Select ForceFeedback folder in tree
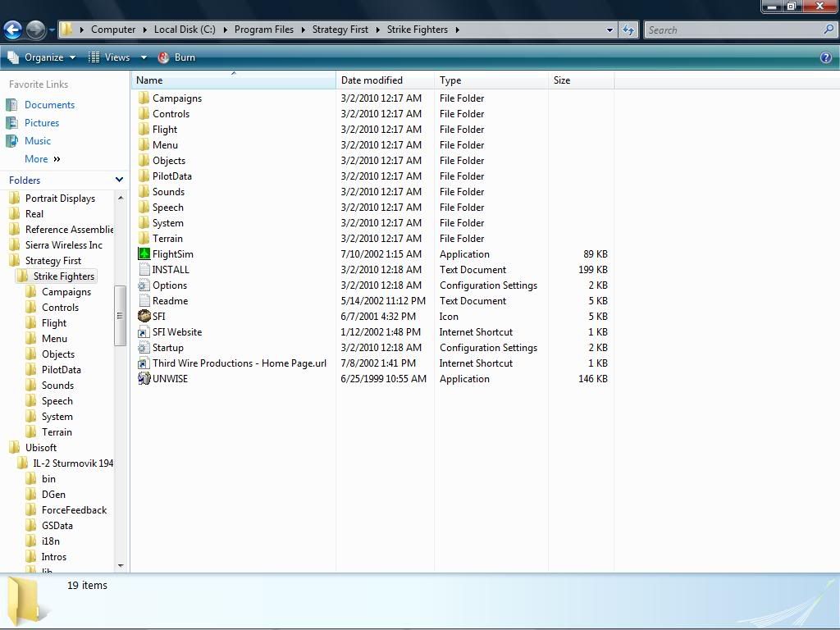The width and height of the screenshot is (840, 630). click(x=74, y=510)
